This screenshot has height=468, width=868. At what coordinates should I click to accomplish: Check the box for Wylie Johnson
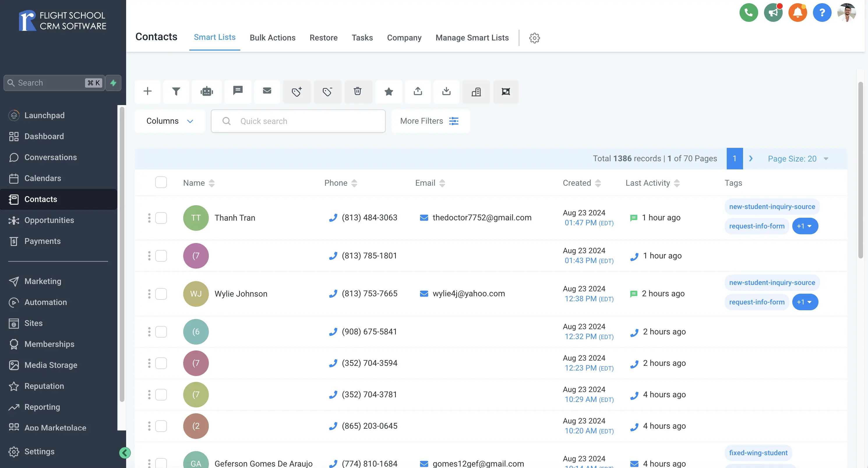(161, 294)
